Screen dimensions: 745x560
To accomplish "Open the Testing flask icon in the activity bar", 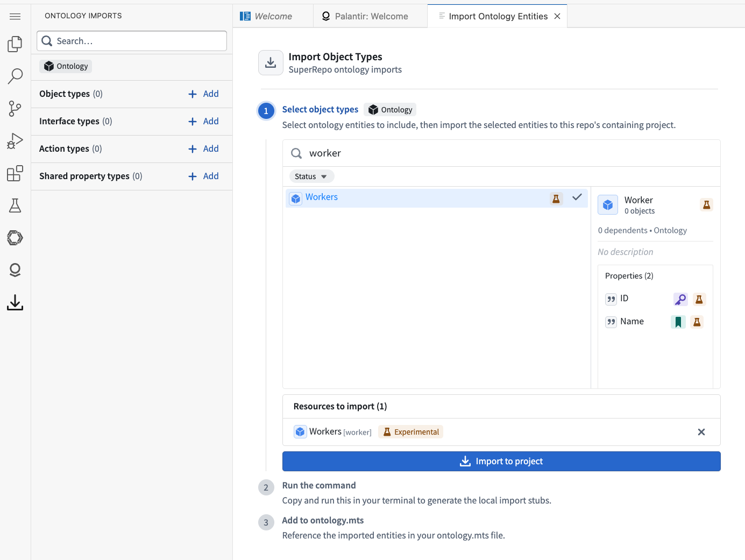I will (15, 205).
